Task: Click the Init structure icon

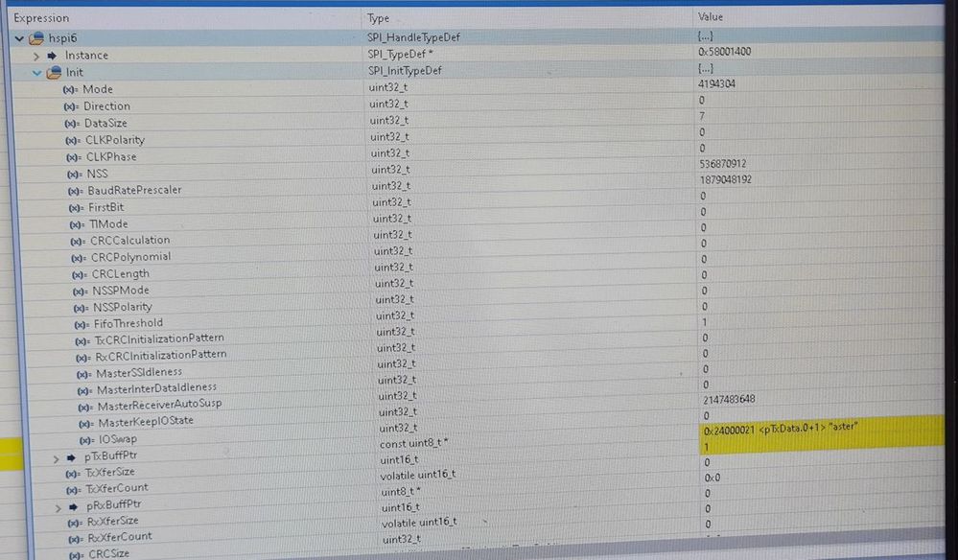Action: (54, 73)
